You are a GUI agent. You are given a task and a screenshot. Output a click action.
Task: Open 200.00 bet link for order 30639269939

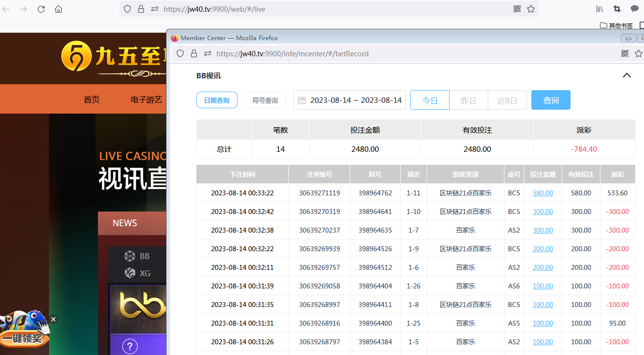[543, 249]
